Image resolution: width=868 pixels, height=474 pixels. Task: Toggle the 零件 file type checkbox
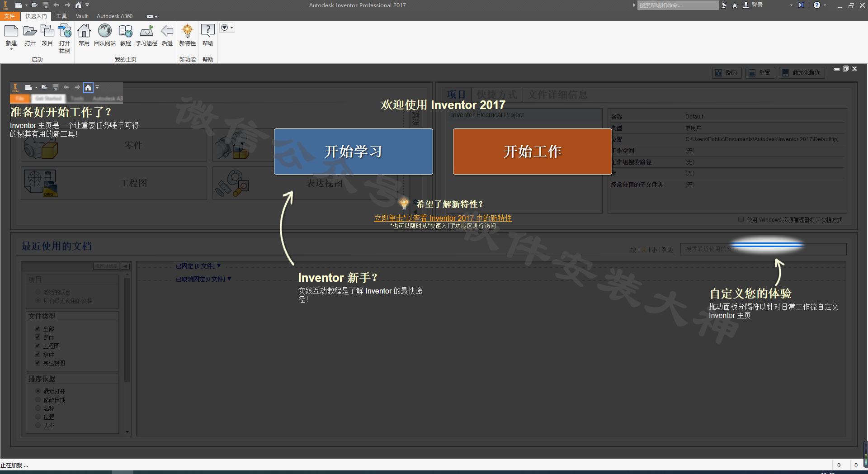[x=38, y=355]
